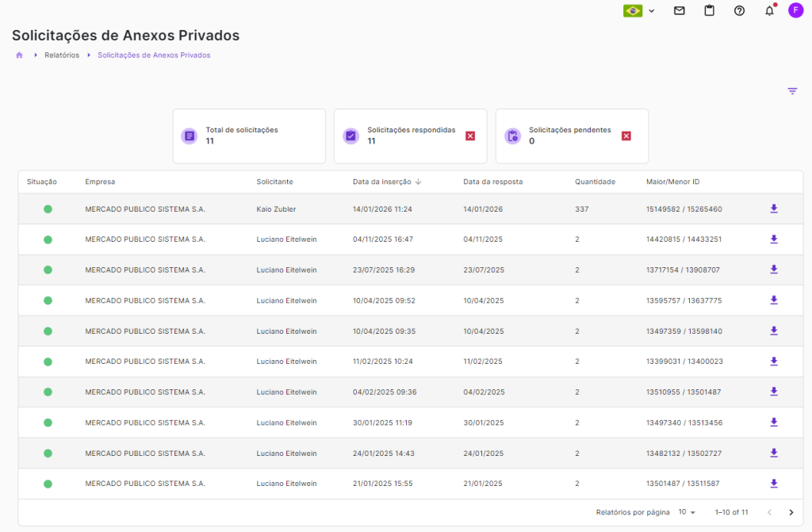Select the Total de solicitações card
Image resolution: width=812 pixels, height=532 pixels.
pyautogui.click(x=249, y=136)
